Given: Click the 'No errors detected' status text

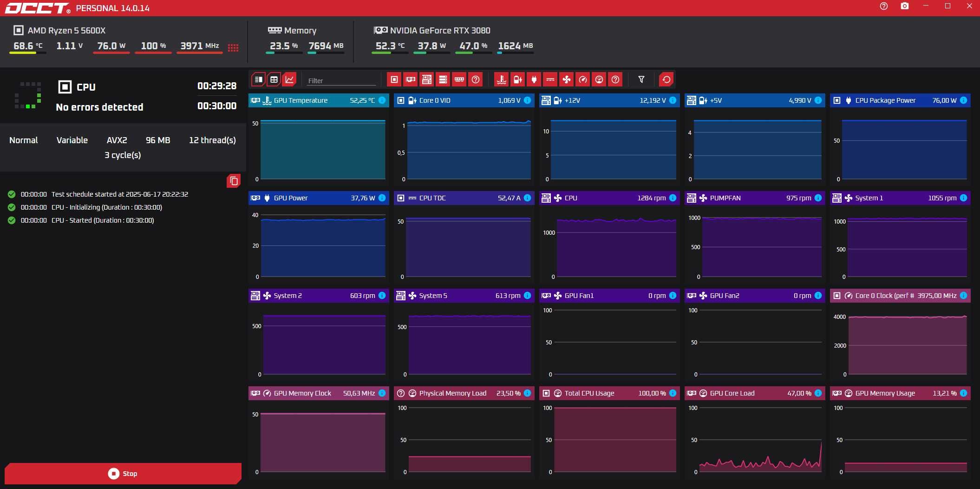Looking at the screenshot, I should (99, 107).
